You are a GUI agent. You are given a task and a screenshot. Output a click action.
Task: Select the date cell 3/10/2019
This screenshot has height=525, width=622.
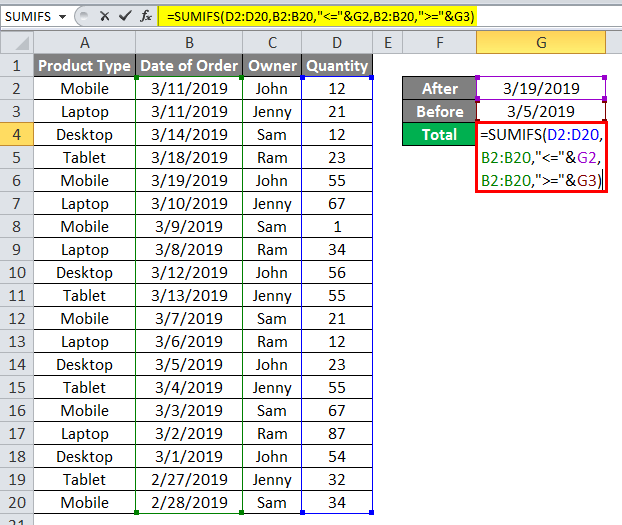(x=189, y=204)
